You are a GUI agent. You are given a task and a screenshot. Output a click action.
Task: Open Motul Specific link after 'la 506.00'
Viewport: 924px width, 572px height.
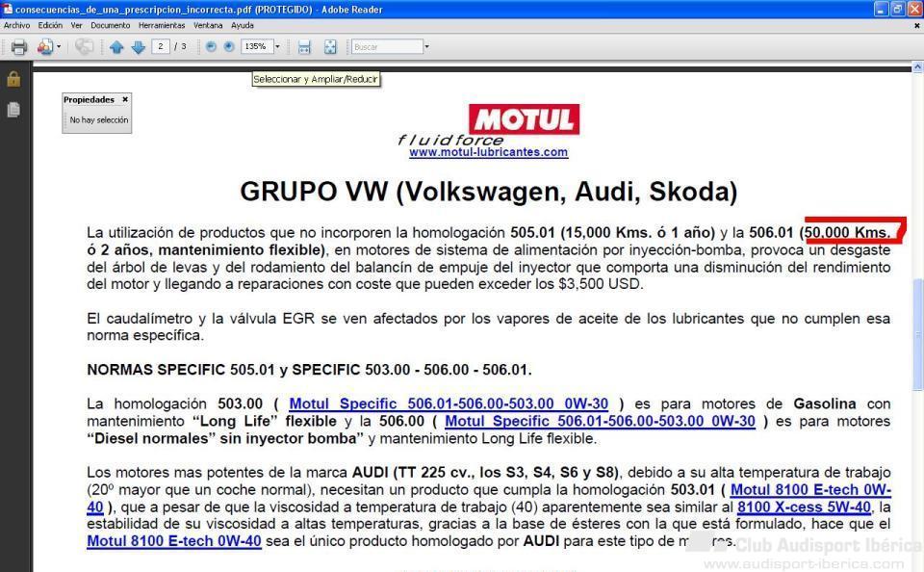(600, 421)
